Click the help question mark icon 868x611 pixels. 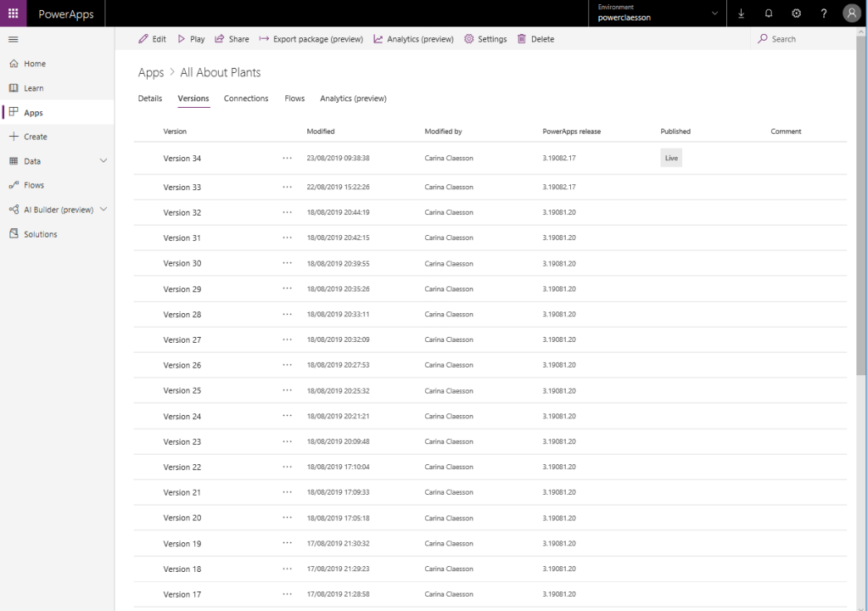[824, 14]
